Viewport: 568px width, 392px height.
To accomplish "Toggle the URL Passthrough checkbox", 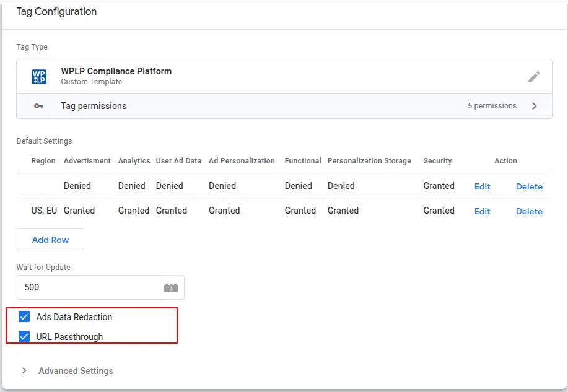I will point(24,336).
